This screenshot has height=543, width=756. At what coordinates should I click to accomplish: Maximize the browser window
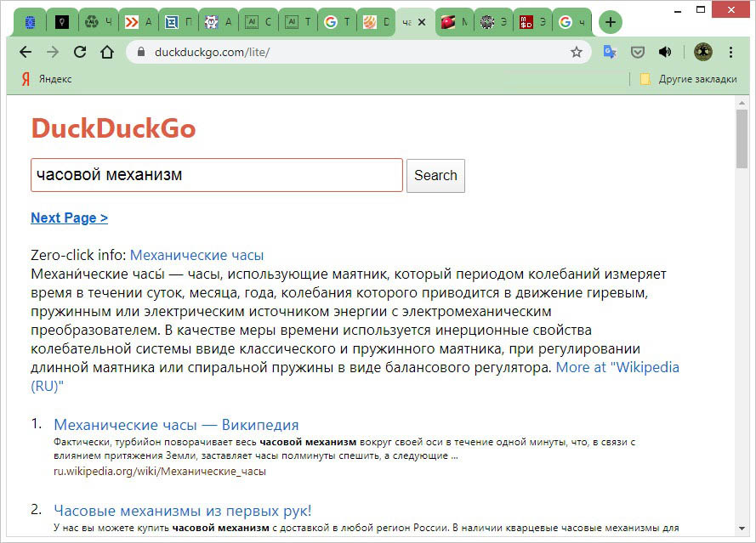coord(701,9)
